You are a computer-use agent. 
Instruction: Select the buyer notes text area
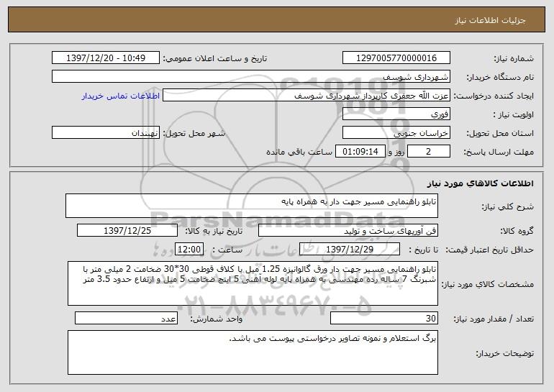coord(253,352)
